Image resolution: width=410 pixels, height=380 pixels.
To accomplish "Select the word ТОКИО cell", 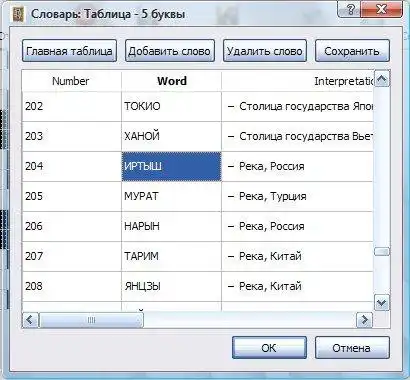I will click(171, 106).
